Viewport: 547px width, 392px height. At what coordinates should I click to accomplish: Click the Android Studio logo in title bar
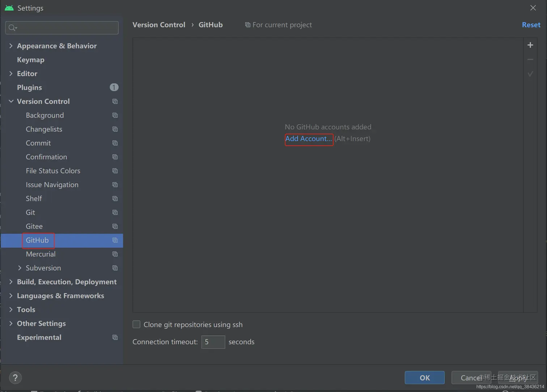[x=9, y=8]
